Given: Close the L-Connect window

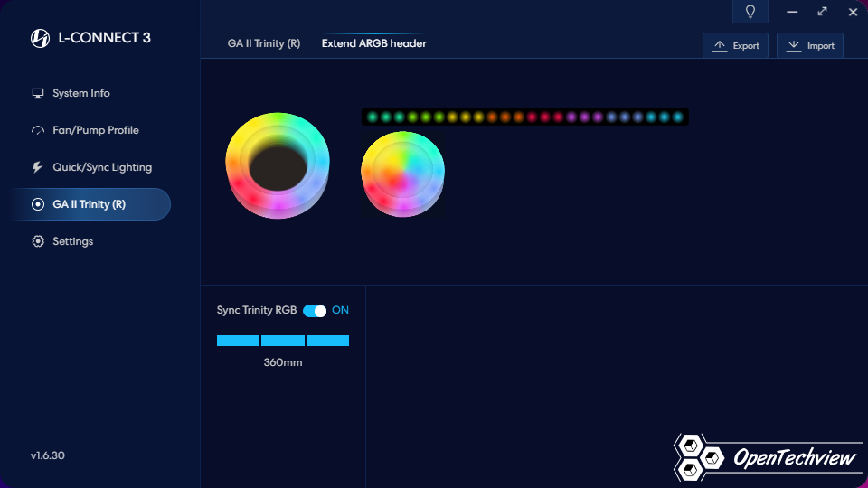Looking at the screenshot, I should tap(853, 12).
